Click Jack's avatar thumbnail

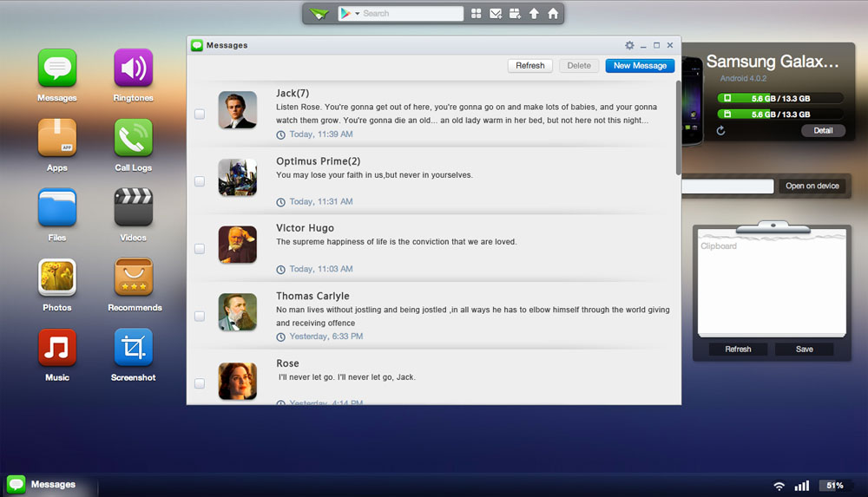pyautogui.click(x=238, y=110)
